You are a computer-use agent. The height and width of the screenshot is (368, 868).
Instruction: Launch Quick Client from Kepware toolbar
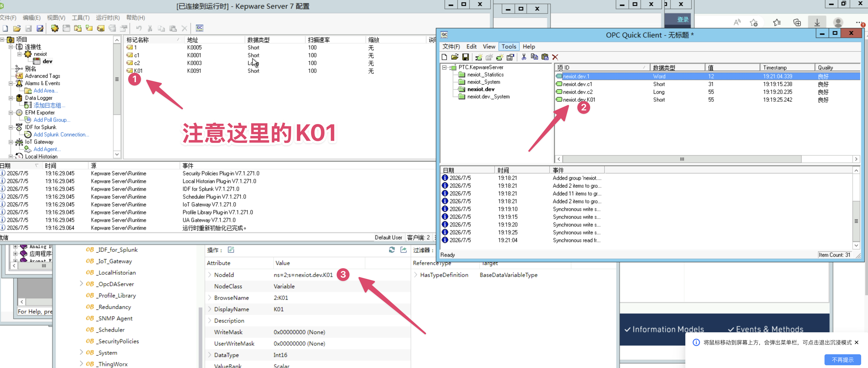[199, 28]
